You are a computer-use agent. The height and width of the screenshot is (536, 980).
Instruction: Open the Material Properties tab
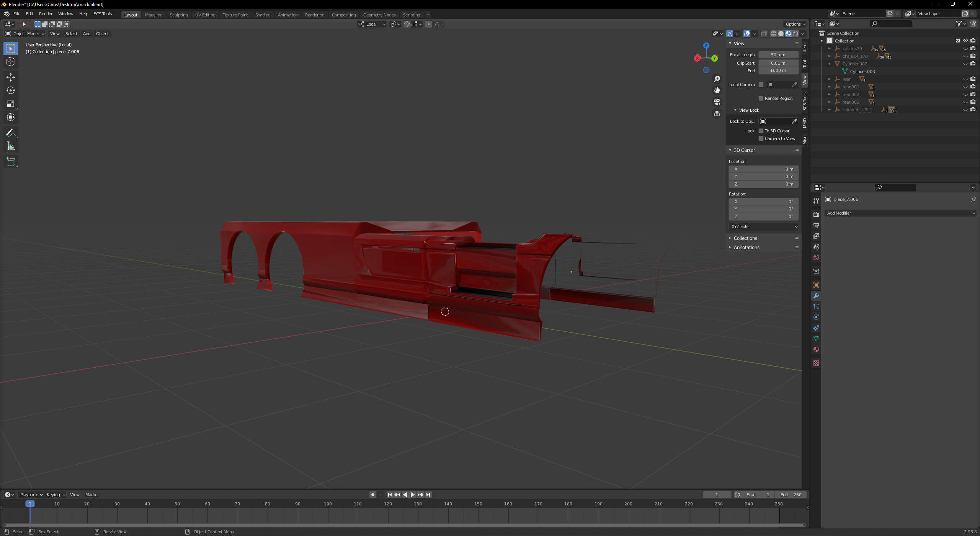click(816, 349)
